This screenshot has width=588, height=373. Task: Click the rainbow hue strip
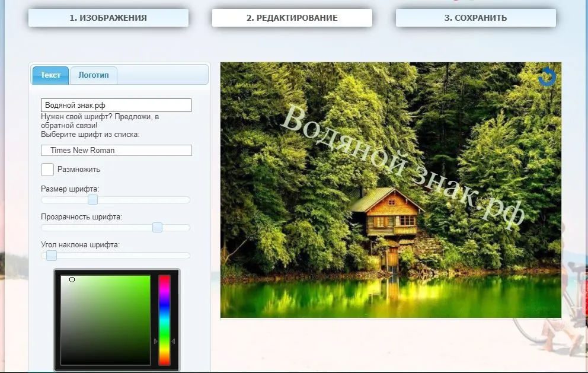pos(164,320)
